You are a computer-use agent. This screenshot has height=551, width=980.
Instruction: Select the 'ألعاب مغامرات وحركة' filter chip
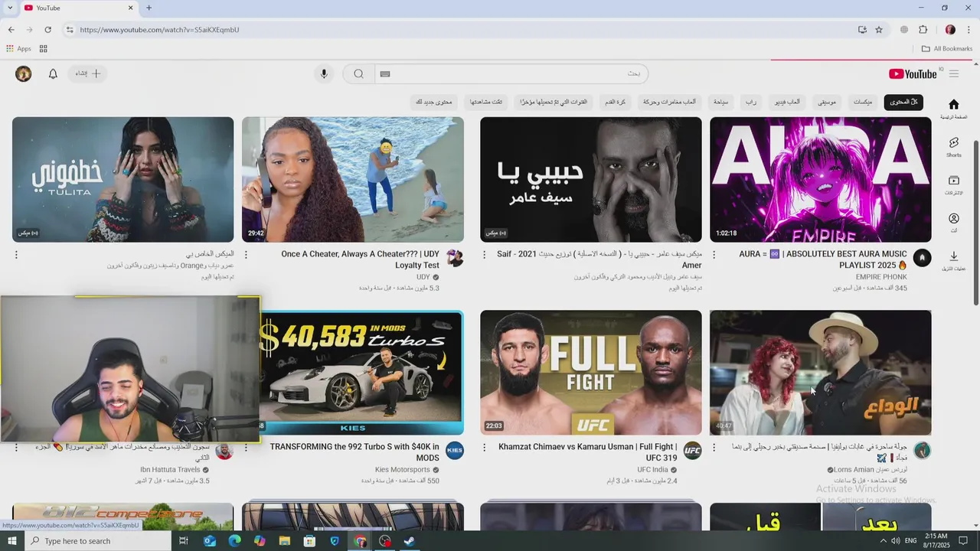tap(669, 102)
